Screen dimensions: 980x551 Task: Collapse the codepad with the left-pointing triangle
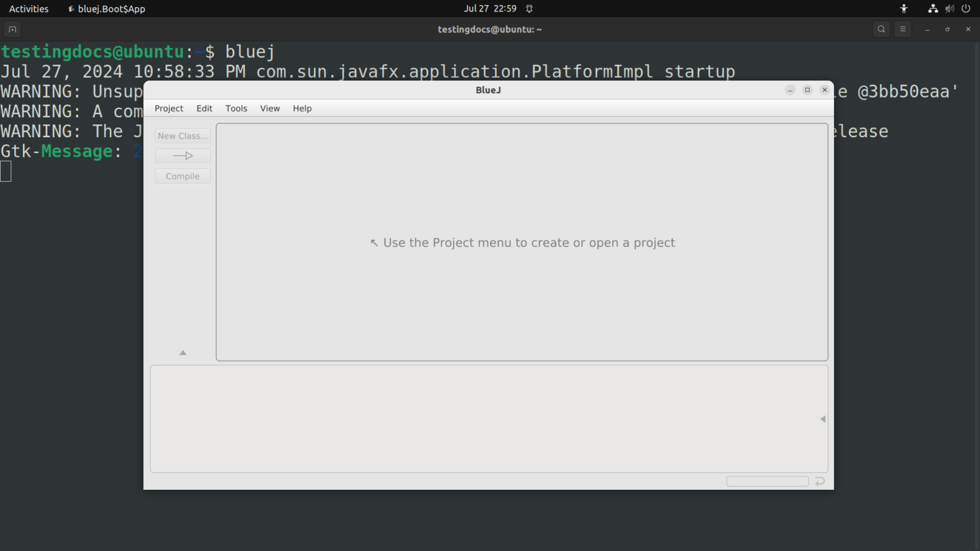822,419
